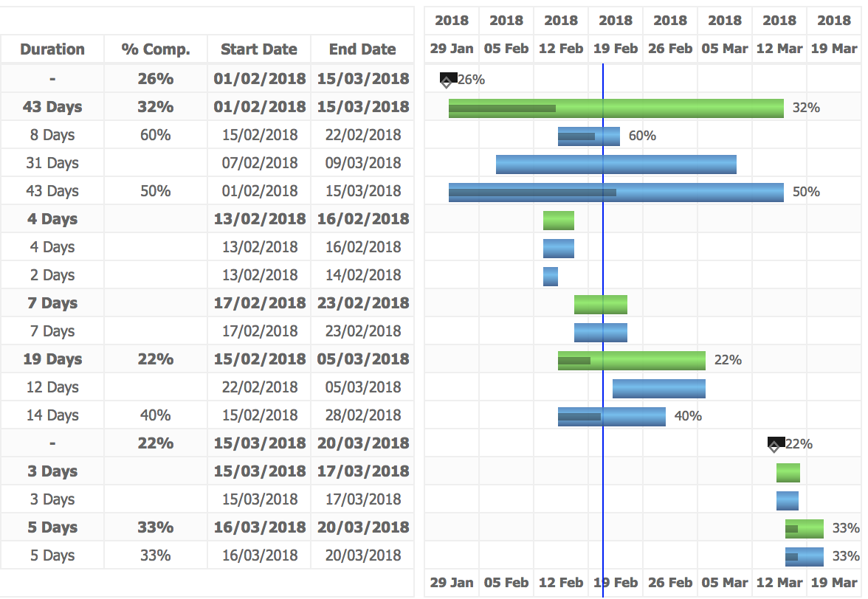Click the % Comp. column header
The width and height of the screenshot is (868, 599).
[x=156, y=49]
